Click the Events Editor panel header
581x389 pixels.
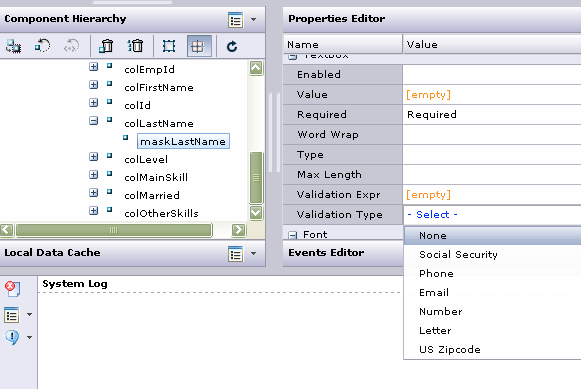tap(343, 253)
